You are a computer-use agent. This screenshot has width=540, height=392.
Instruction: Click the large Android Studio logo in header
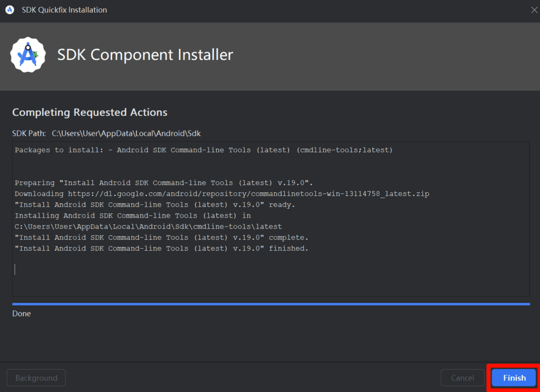tap(27, 55)
